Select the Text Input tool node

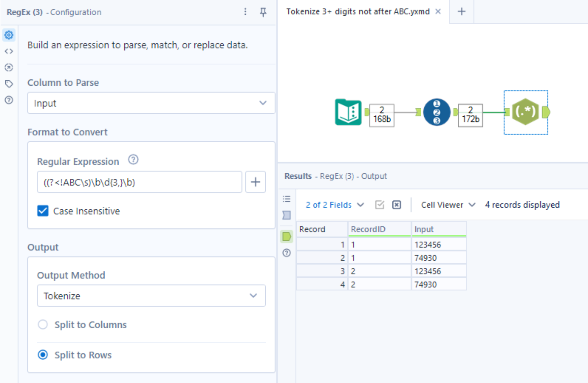tap(348, 112)
